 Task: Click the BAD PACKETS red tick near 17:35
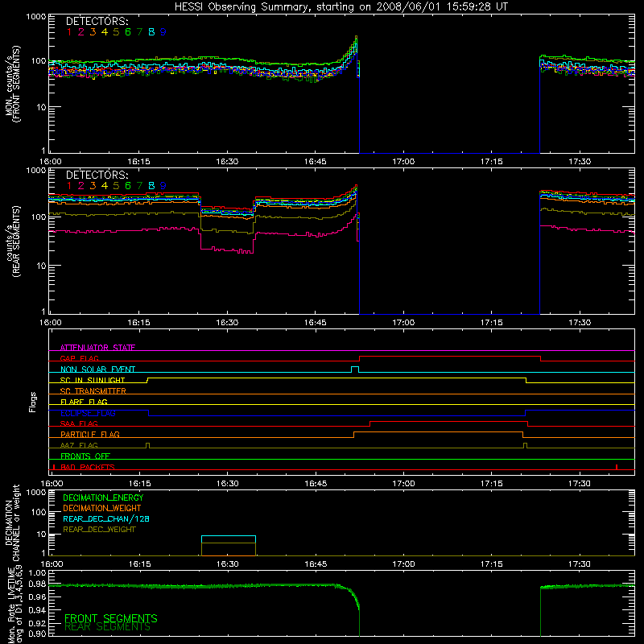(x=617, y=467)
